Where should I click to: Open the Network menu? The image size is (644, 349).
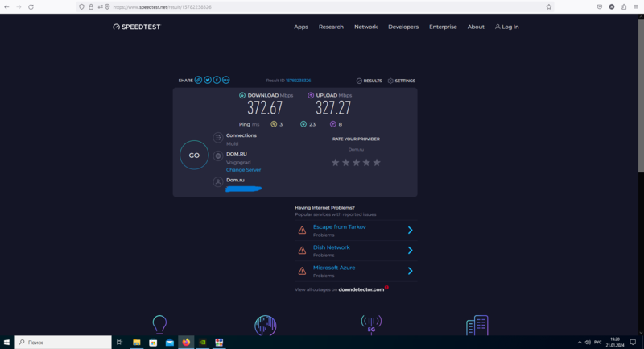365,27
